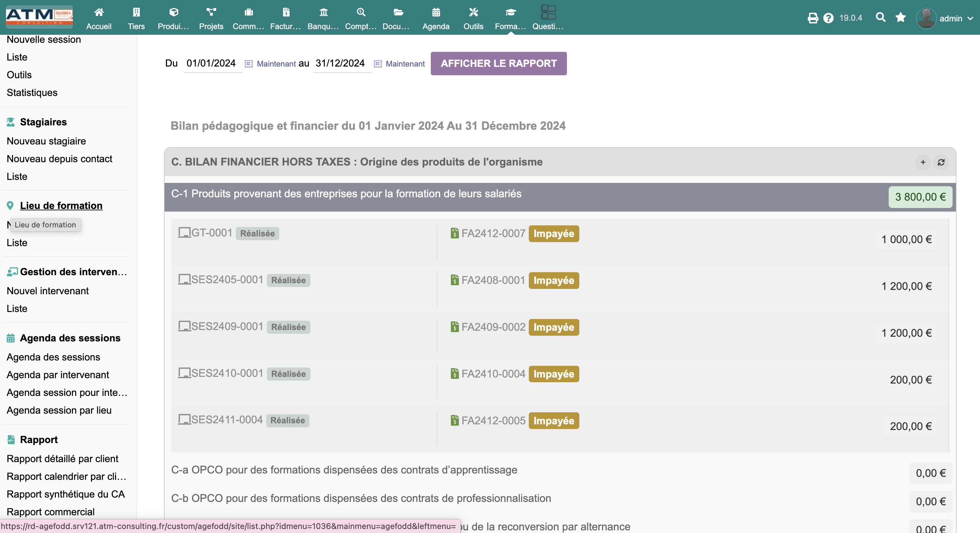Expand the Lieu de formation menu section
This screenshot has height=533, width=980.
(x=61, y=205)
